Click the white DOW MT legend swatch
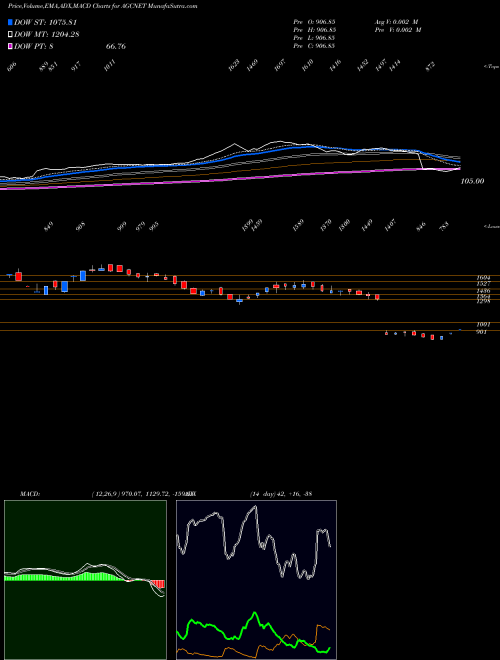 pyautogui.click(x=10, y=35)
